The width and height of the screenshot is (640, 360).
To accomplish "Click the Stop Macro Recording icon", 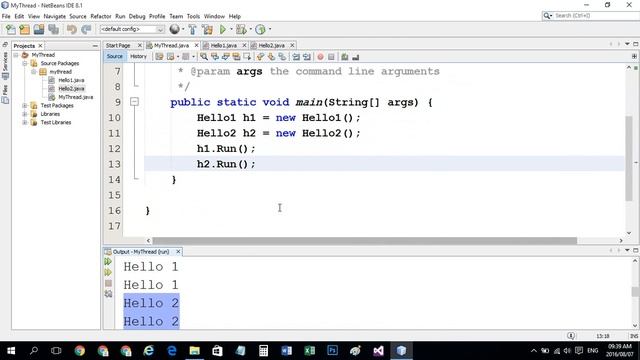I will coord(331,57).
